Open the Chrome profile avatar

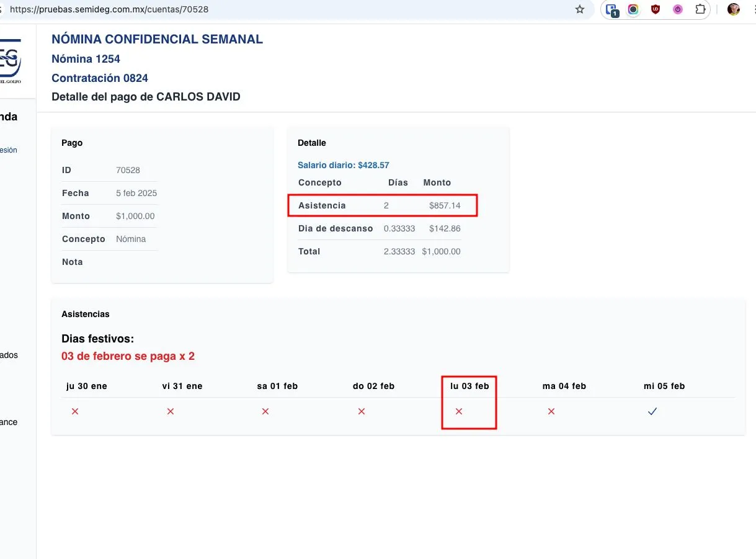click(734, 9)
